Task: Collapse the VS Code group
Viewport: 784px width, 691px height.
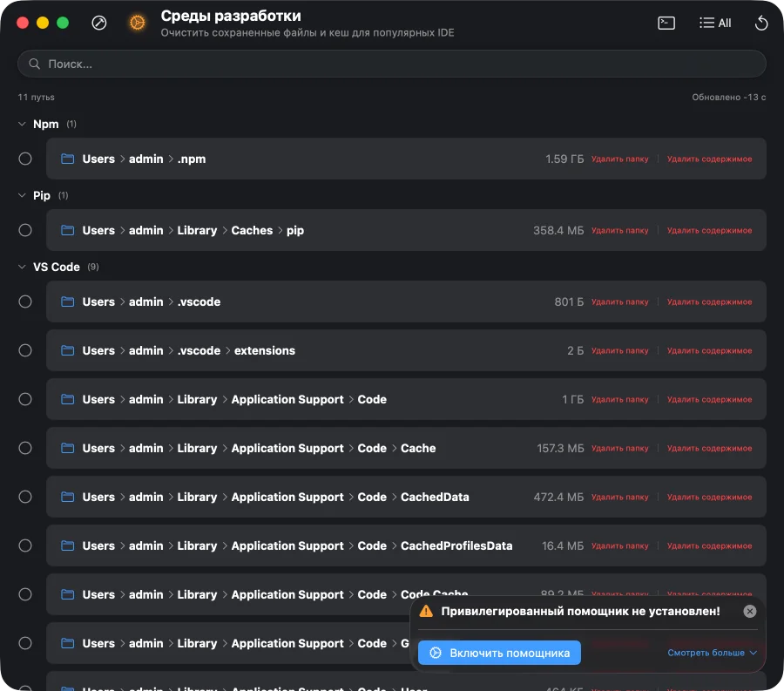Action: tap(22, 267)
